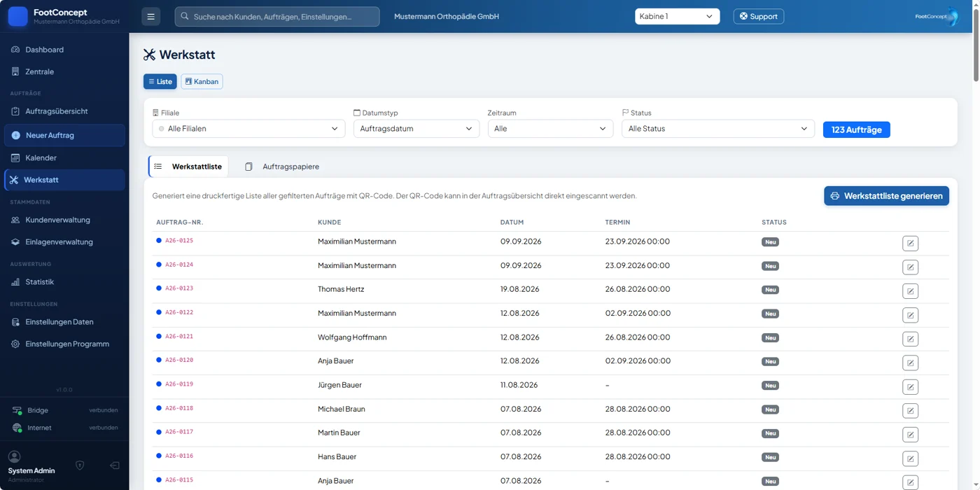Edit order A26-0125 with pencil icon
This screenshot has height=490, width=980.
(910, 243)
